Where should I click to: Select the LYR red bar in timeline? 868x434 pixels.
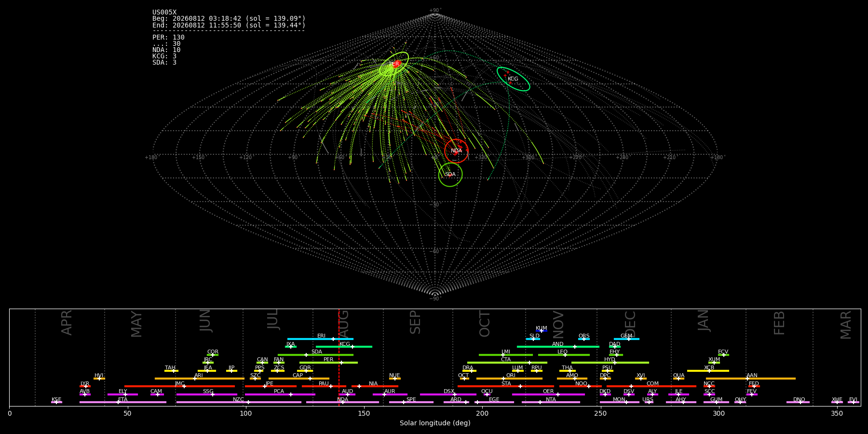(x=85, y=386)
